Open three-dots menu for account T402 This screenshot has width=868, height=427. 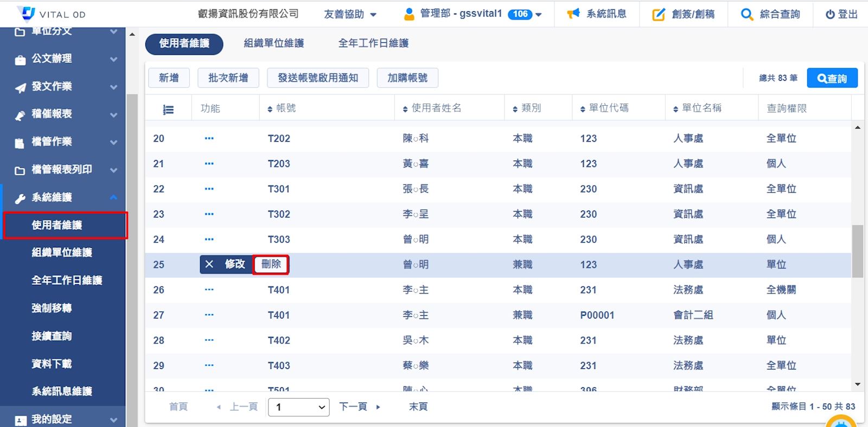pos(209,340)
